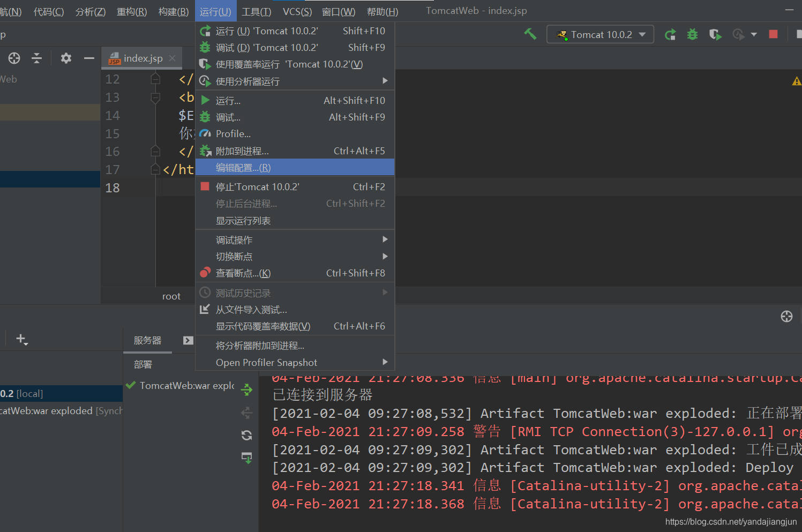Viewport: 802px width, 532px height.
Task: Click the Rerun Tomcat toolbar icon
Action: coord(670,34)
